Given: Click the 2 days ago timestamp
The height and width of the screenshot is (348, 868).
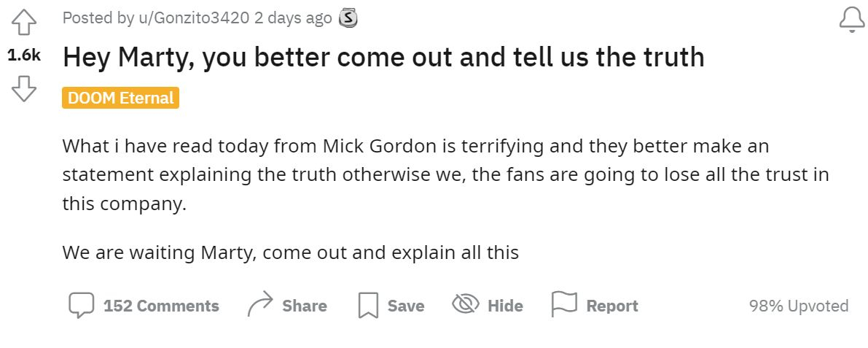Looking at the screenshot, I should click(293, 18).
